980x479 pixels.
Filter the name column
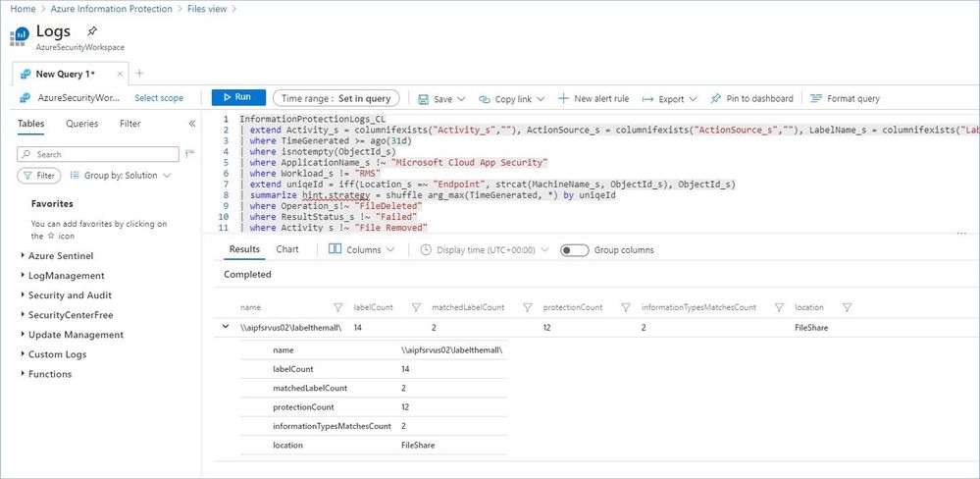(338, 307)
